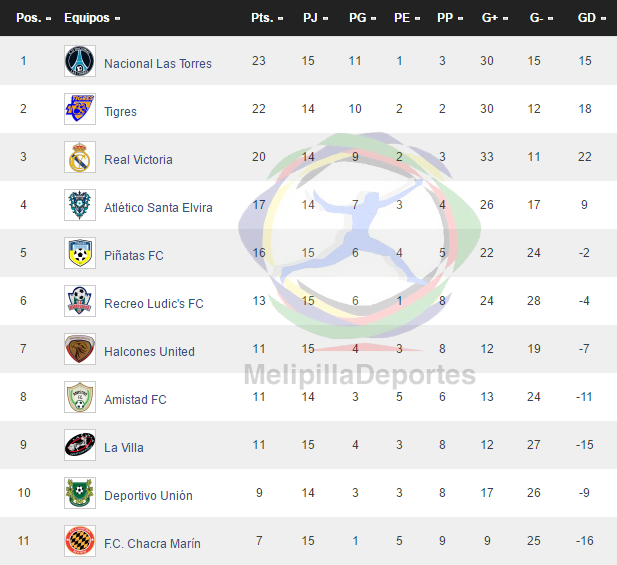Viewport: 617px width, 565px height.
Task: Click the Nacional Las Torres team crest
Action: (x=80, y=61)
